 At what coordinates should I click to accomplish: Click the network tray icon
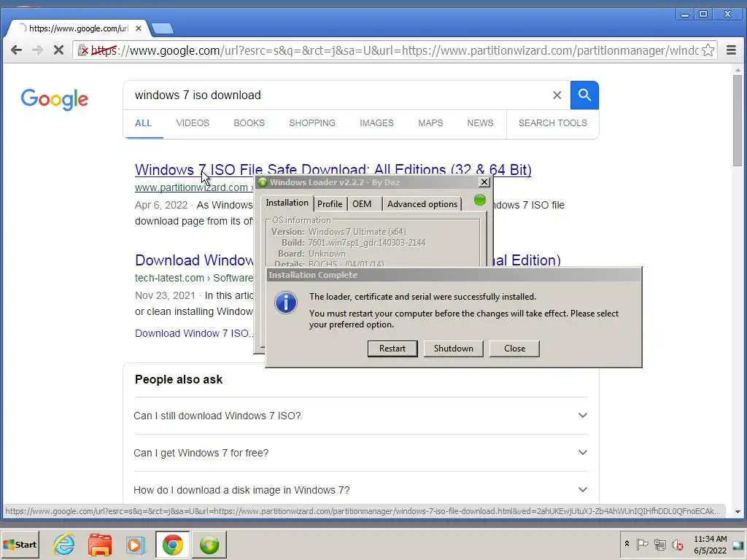(x=659, y=544)
